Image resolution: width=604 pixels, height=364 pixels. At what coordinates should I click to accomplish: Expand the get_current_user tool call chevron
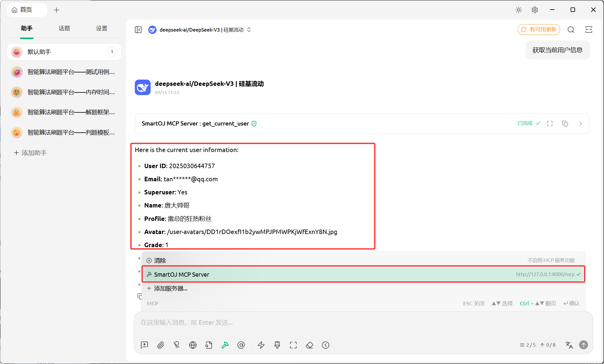click(x=580, y=123)
